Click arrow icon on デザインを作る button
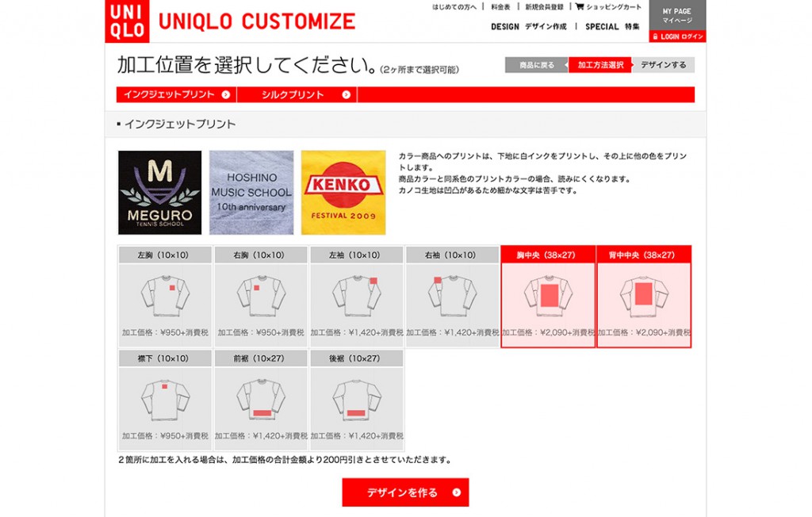 [456, 492]
